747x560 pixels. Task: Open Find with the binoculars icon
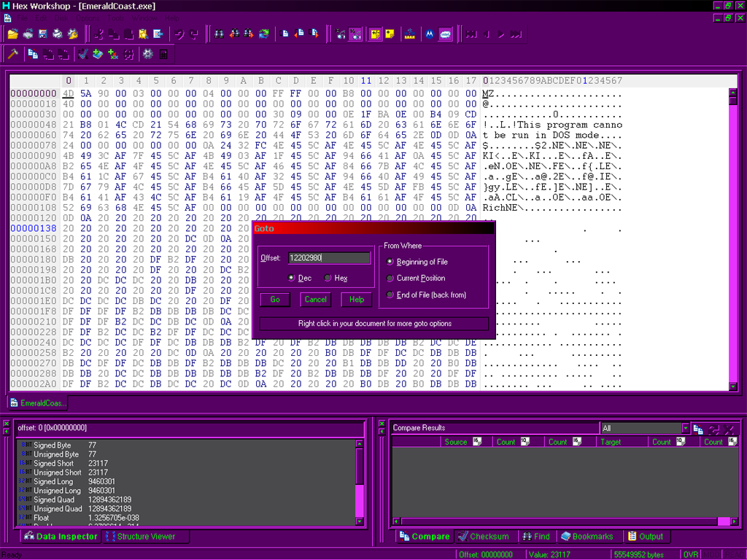[x=219, y=34]
